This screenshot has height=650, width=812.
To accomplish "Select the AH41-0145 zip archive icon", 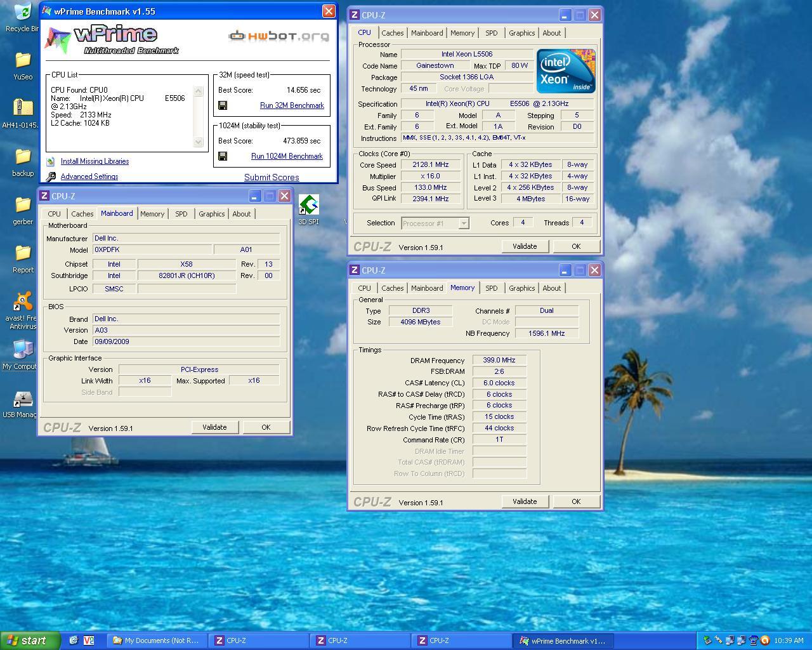I will click(x=23, y=108).
